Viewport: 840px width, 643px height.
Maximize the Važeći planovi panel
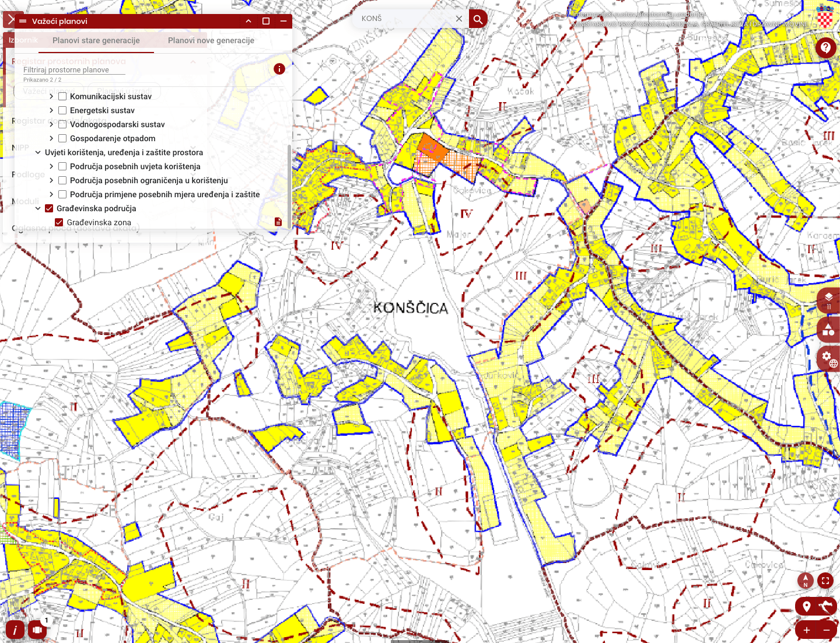(266, 21)
